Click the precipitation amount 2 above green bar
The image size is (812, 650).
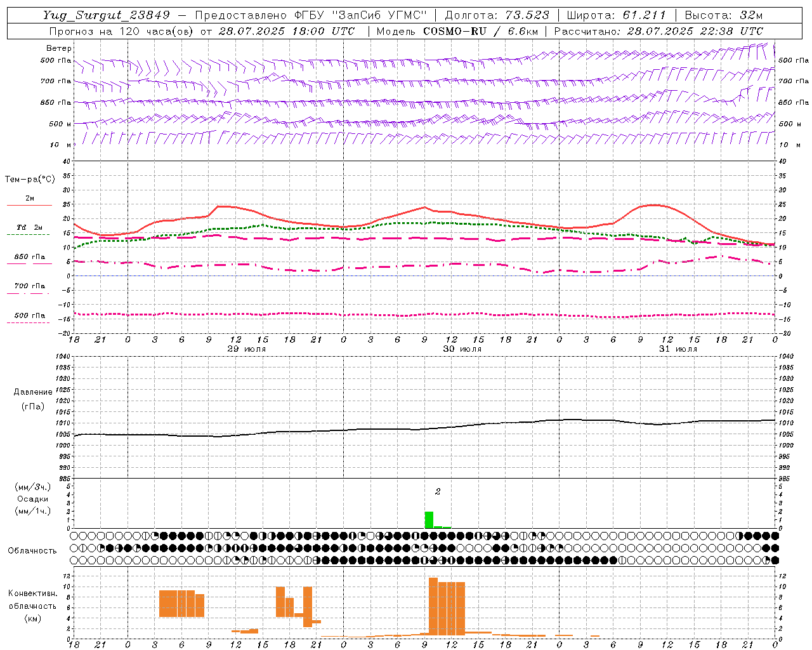pyautogui.click(x=438, y=491)
